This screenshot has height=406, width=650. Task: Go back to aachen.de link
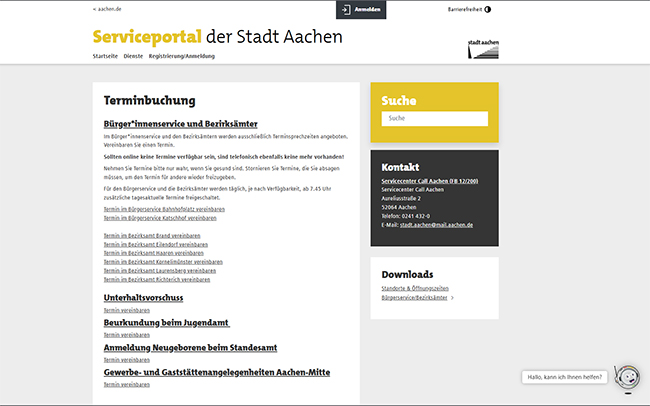point(107,9)
